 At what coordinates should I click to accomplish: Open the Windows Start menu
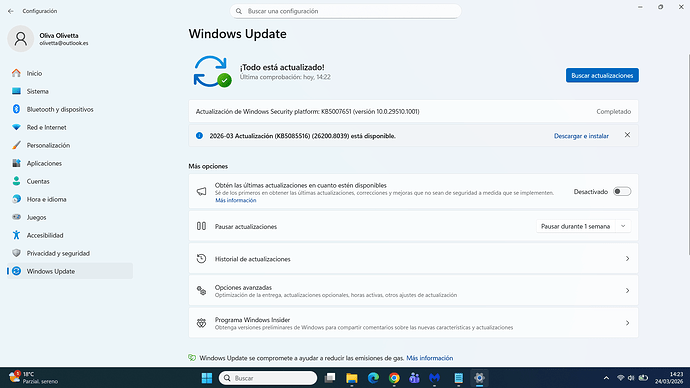coord(206,378)
